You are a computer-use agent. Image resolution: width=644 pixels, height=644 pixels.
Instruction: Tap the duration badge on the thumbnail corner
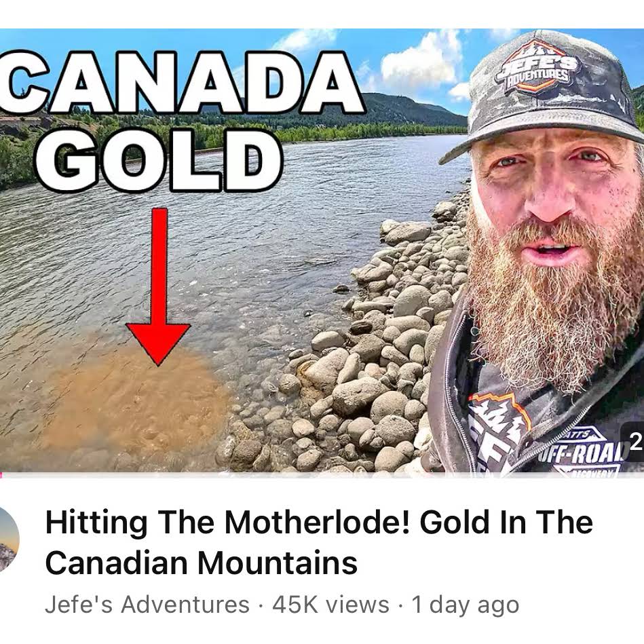click(x=633, y=442)
